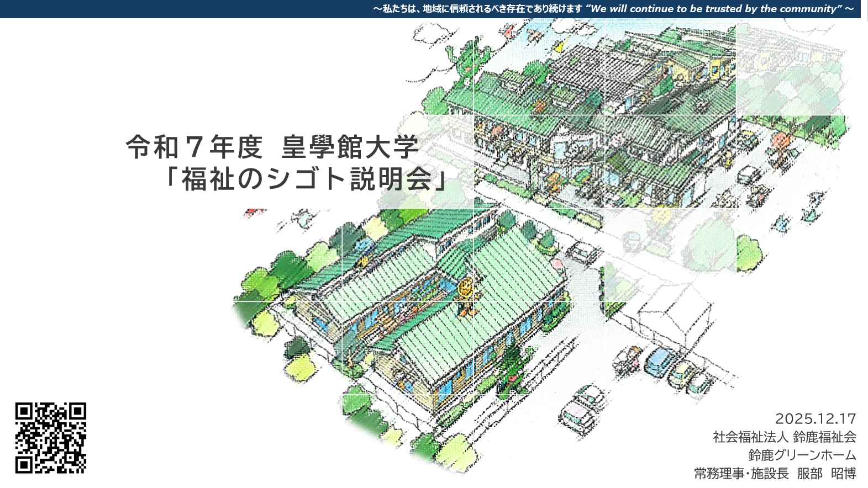This screenshot has width=868, height=488.
Task: Click the orange mascot on the green roof
Action: click(466, 297)
